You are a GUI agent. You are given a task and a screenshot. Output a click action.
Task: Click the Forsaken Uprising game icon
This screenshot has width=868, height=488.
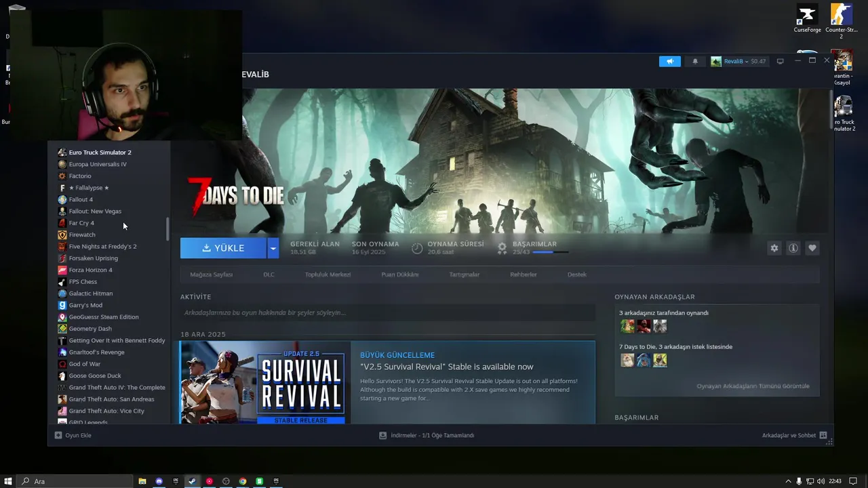coord(62,258)
